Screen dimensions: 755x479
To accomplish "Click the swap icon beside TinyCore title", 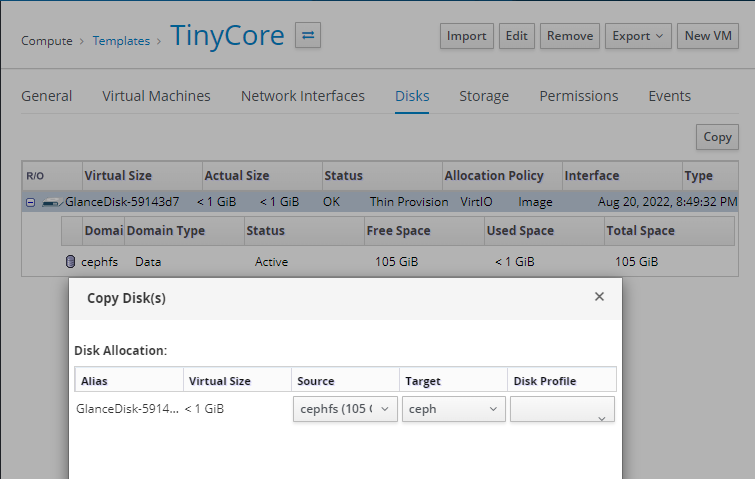I will click(x=309, y=36).
